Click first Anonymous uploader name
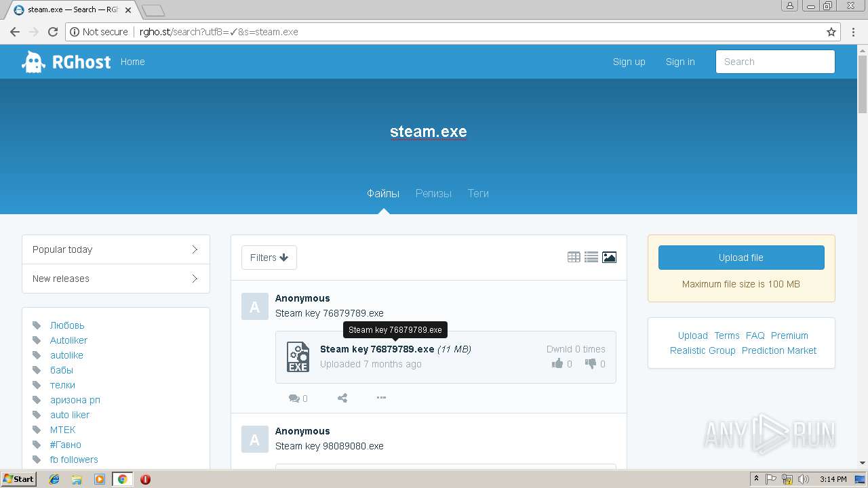This screenshot has height=488, width=868. click(302, 298)
